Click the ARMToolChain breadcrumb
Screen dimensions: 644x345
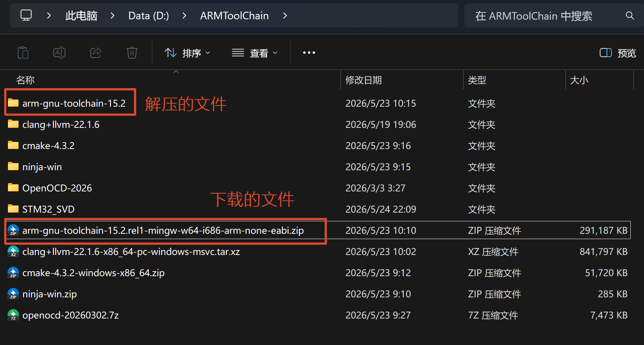pyautogui.click(x=235, y=16)
